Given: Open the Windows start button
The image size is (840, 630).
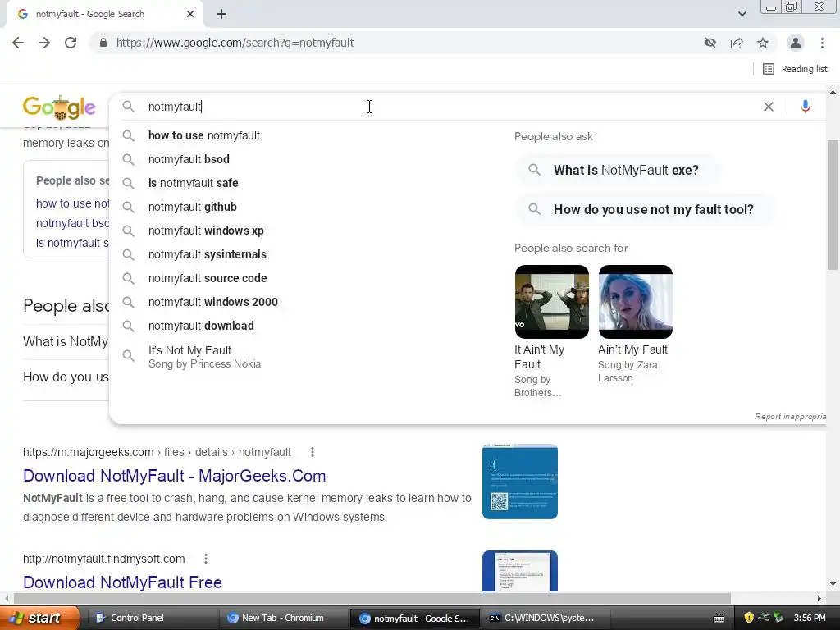Looking at the screenshot, I should (x=39, y=618).
